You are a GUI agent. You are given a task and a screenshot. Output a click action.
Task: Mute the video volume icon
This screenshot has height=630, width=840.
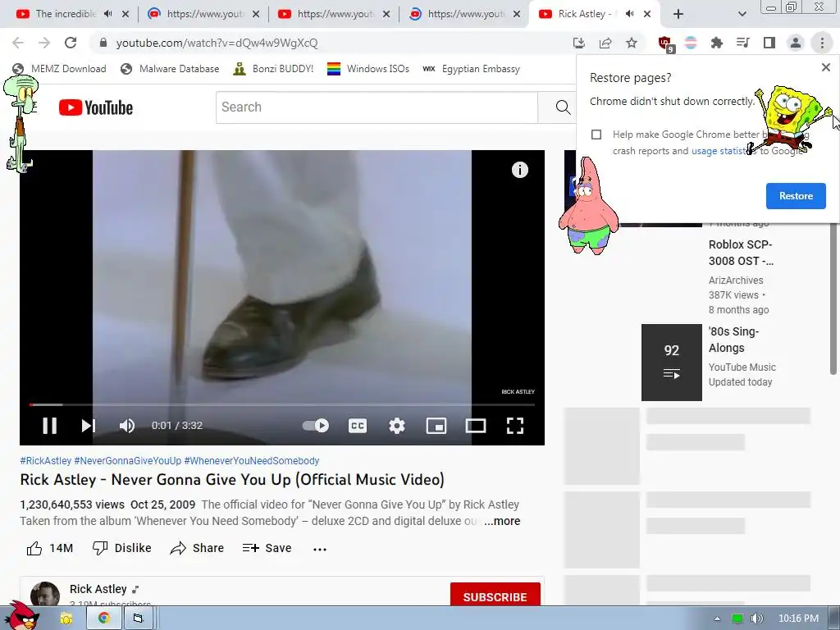[x=127, y=426]
